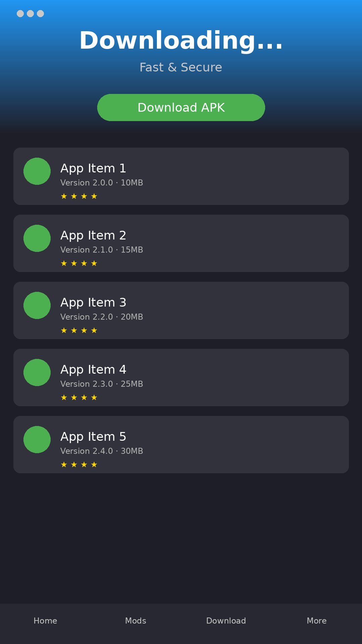
Task: Select the App Item 1 title
Action: [x=93, y=168]
